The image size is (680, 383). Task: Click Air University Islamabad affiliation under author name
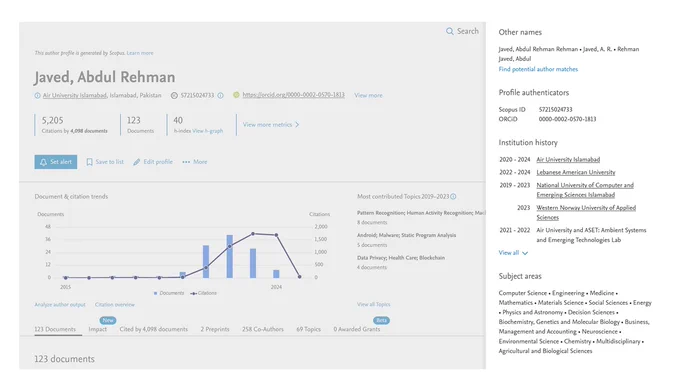click(75, 95)
